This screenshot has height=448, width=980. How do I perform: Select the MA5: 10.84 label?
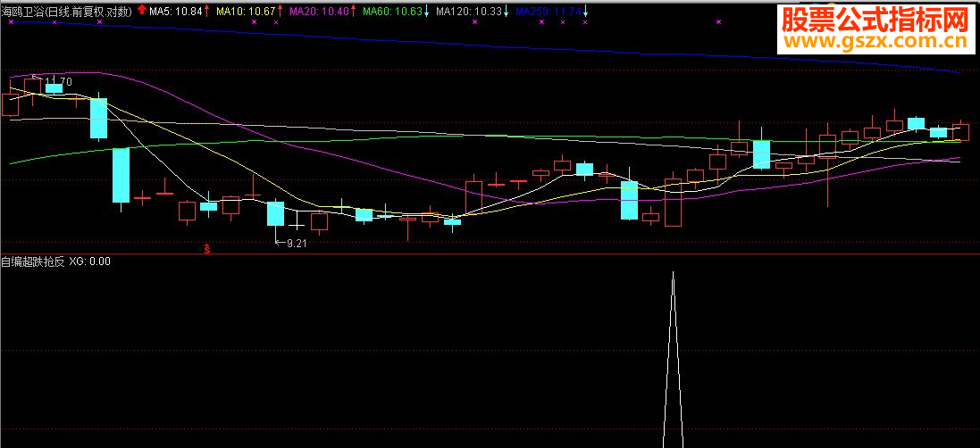(x=176, y=11)
